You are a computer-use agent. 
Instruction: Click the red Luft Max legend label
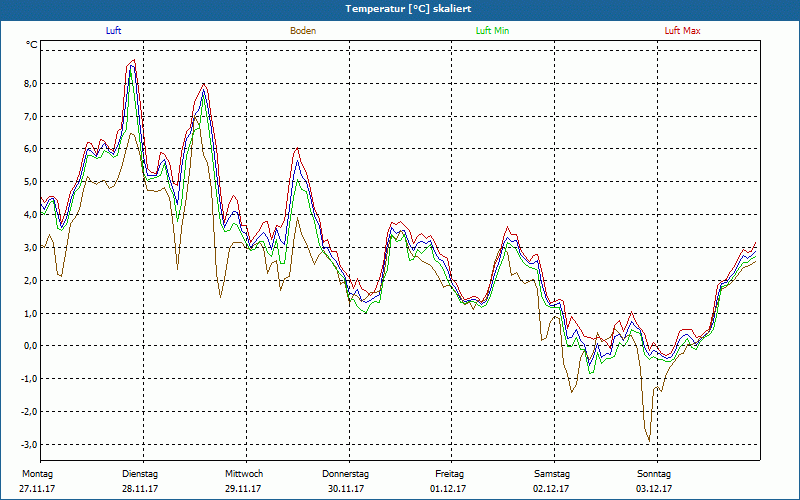coord(682,31)
